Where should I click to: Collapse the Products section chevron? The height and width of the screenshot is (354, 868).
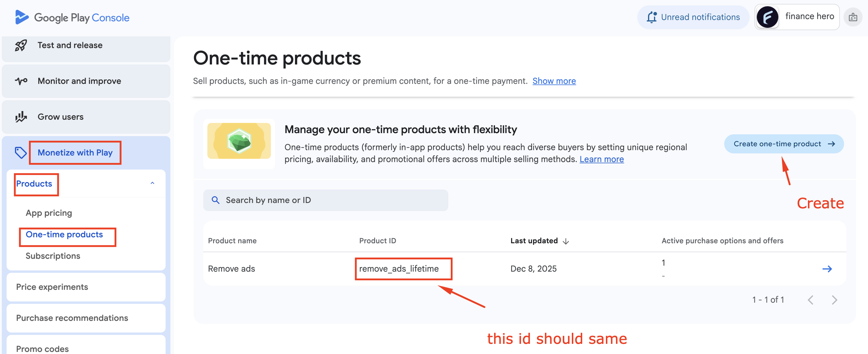[153, 183]
